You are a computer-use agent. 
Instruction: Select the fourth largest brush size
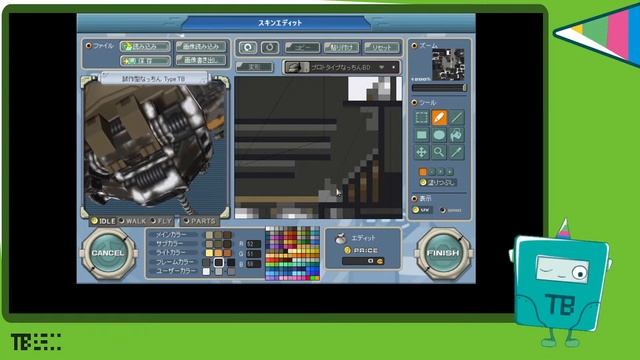(x=450, y=172)
